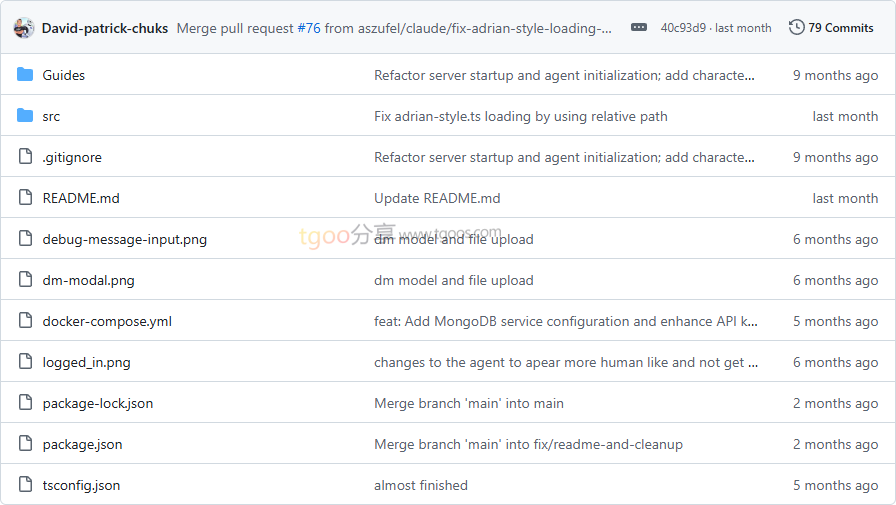
Task: Open David-patrick-chuks author profile
Action: [x=105, y=28]
